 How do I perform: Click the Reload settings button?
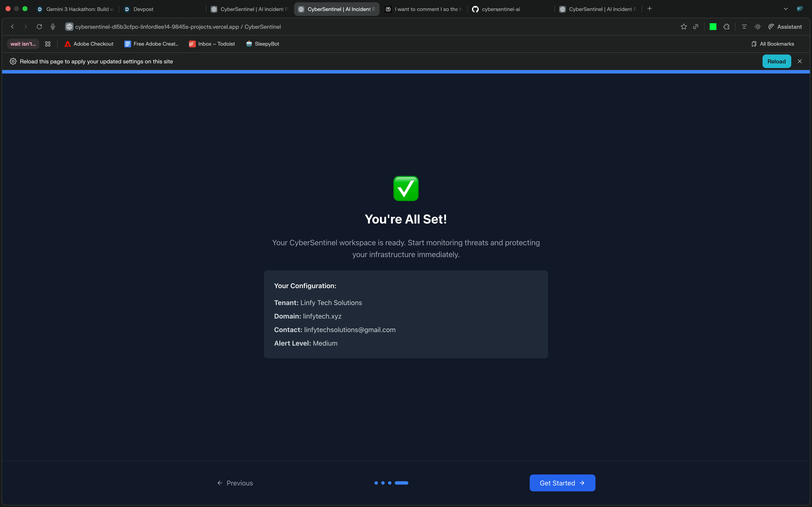pos(776,61)
